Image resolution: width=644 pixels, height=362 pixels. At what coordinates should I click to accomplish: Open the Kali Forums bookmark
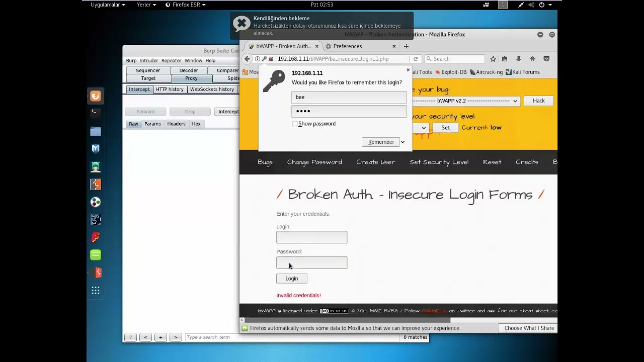point(523,72)
